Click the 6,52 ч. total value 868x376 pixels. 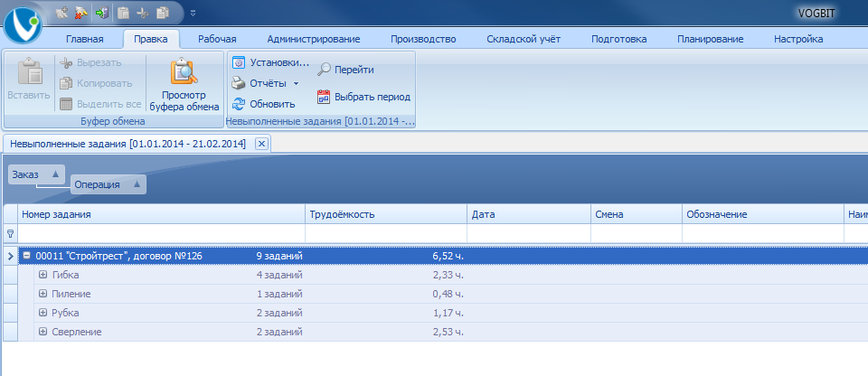(x=448, y=256)
